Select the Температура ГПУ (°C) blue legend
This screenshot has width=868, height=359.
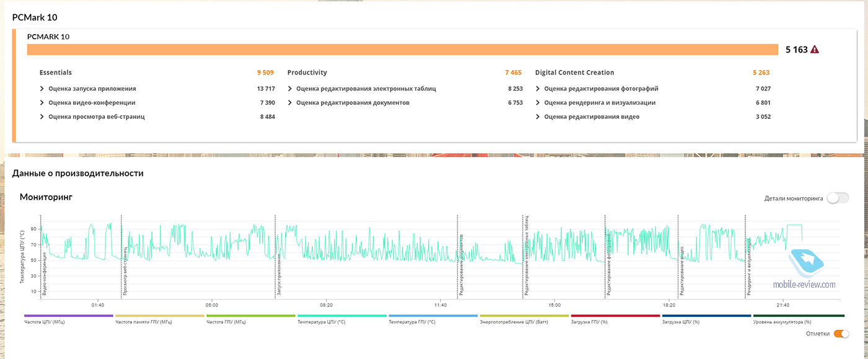pyautogui.click(x=433, y=319)
